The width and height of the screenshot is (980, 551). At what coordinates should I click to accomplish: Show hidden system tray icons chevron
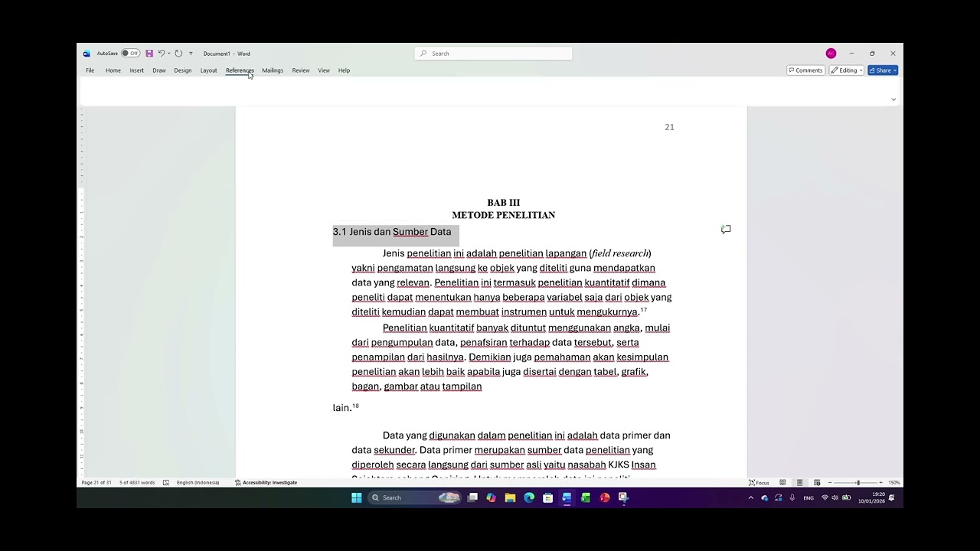coord(750,497)
